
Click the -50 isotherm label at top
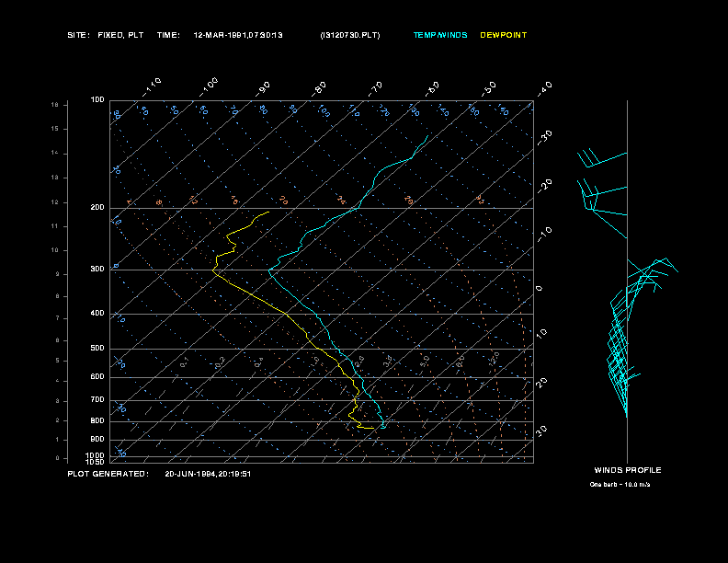488,88
